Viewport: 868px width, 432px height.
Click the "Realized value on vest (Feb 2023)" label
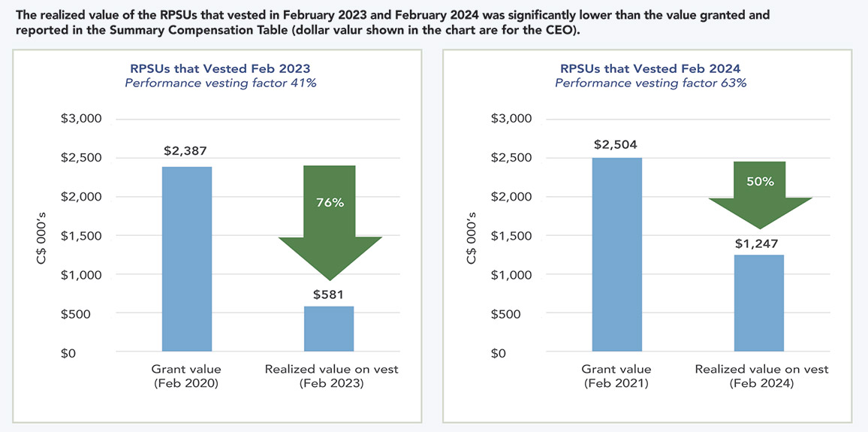(331, 376)
